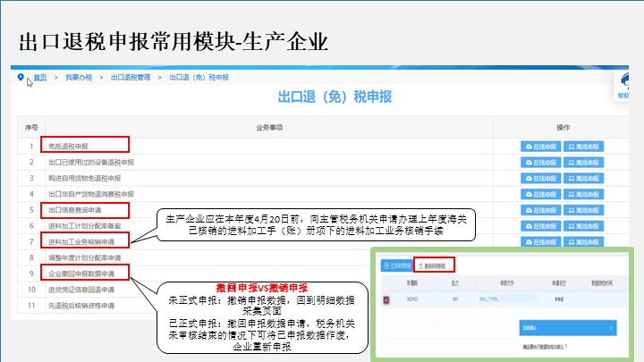Click the 批次 column header in inset
Viewport: 644px width, 362px height.
coord(454,283)
